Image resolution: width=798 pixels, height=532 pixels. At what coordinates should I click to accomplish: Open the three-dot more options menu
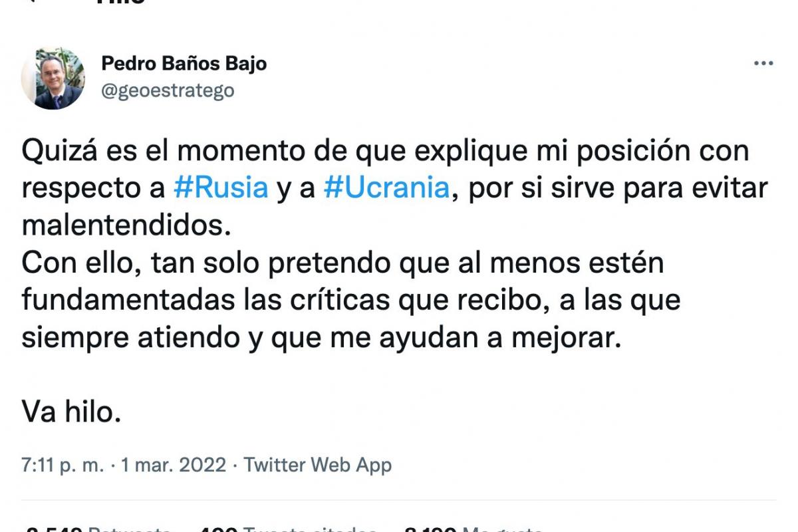763,64
